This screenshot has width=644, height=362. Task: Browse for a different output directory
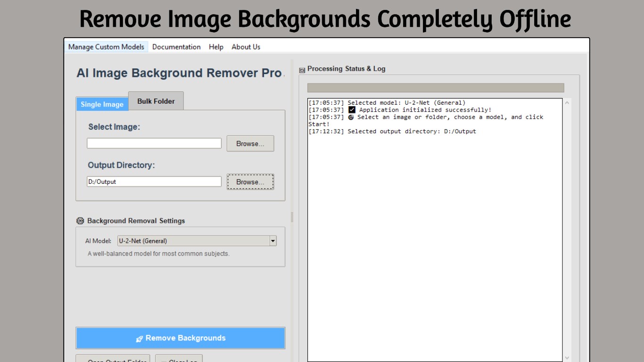250,182
